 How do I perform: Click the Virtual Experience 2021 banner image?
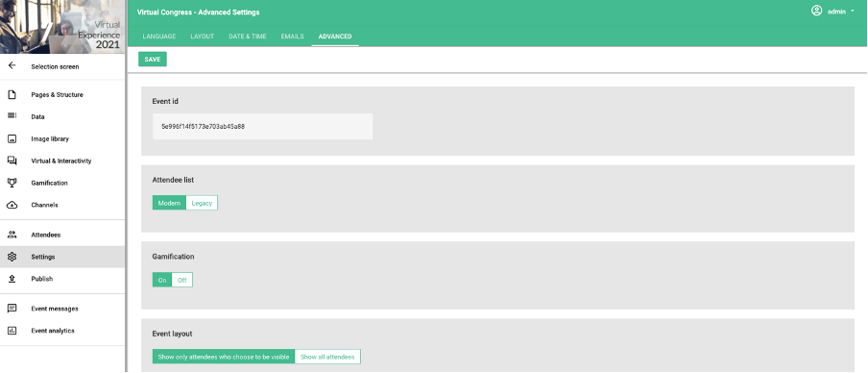pyautogui.click(x=62, y=27)
